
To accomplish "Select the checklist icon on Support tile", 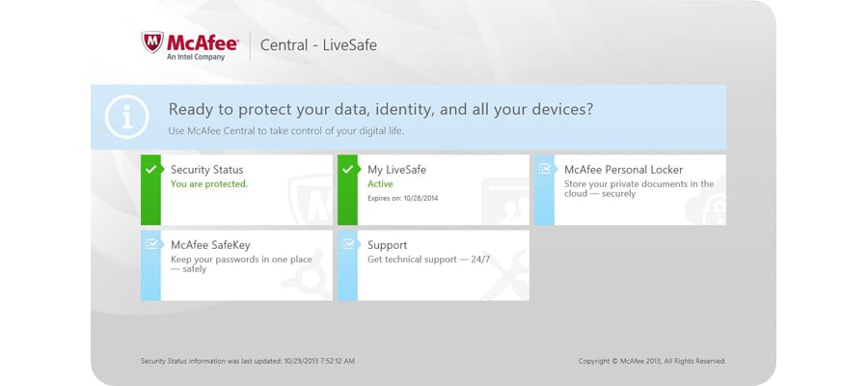I will point(346,244).
